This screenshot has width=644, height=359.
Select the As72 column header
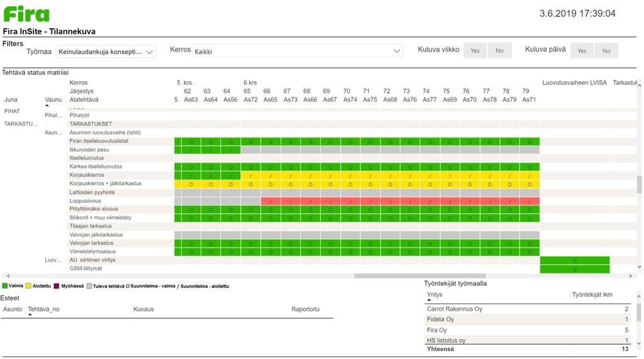(x=250, y=99)
